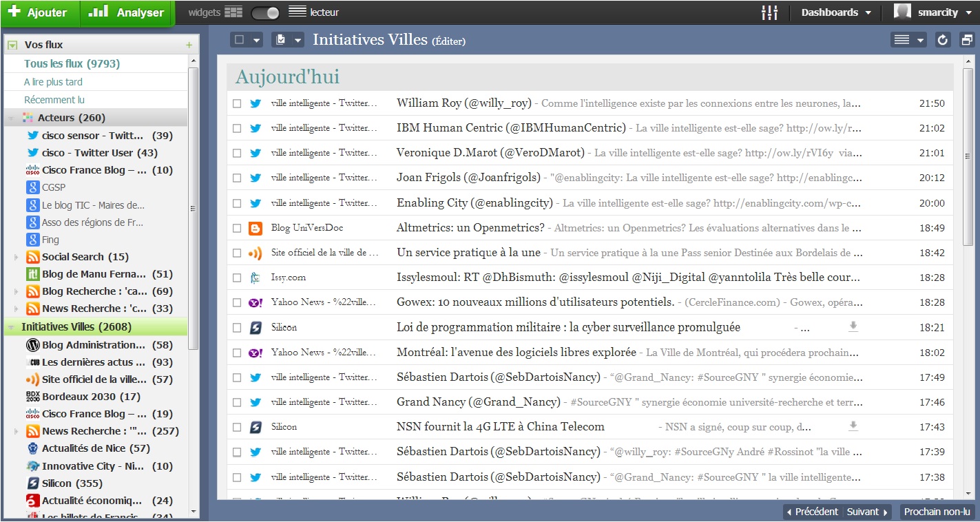The width and height of the screenshot is (980, 522).
Task: Click the Issy.com source icon
Action: coord(256,278)
